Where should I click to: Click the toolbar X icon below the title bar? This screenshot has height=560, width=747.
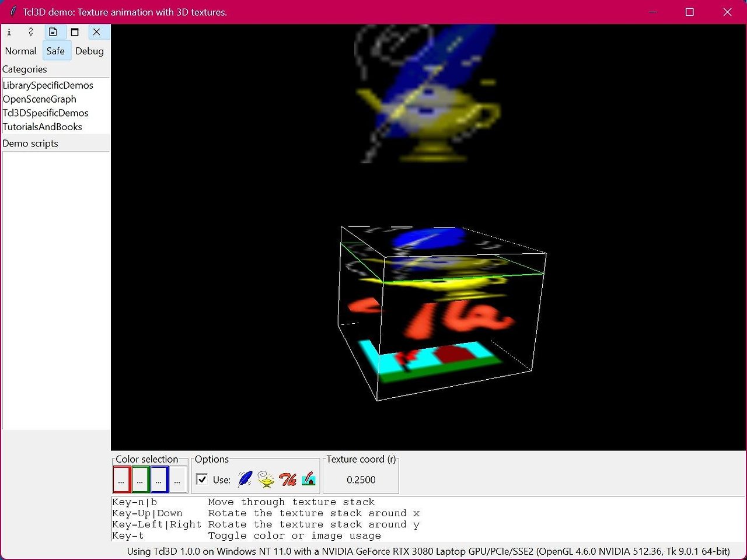point(97,32)
